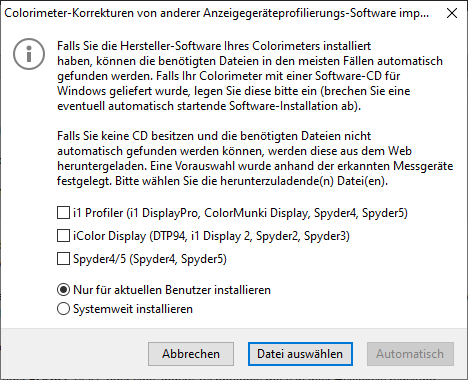
Task: Click the Nur für aktuellen Benutzer label
Action: (172, 290)
